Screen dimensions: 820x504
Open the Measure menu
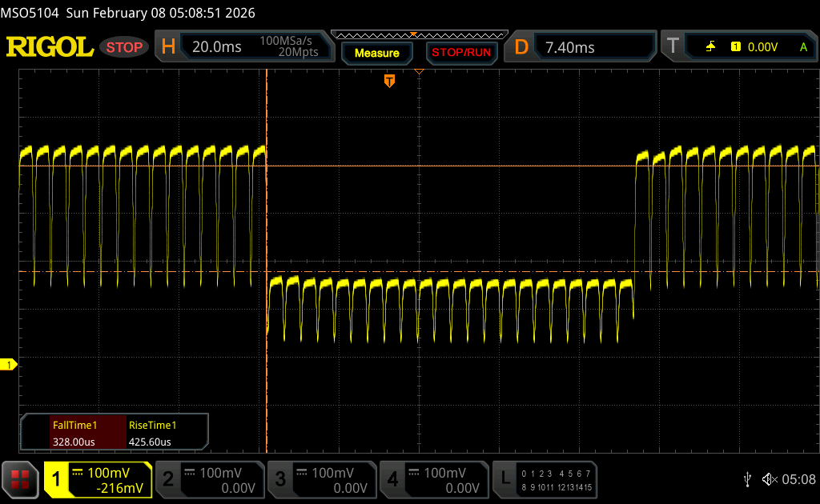point(376,53)
